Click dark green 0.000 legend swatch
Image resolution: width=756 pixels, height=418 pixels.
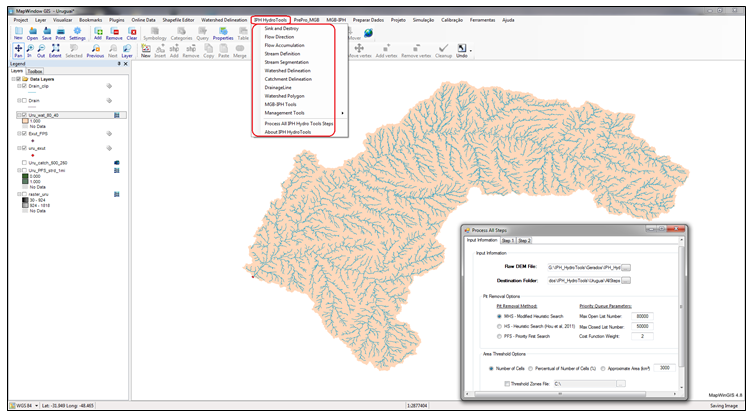25,176
